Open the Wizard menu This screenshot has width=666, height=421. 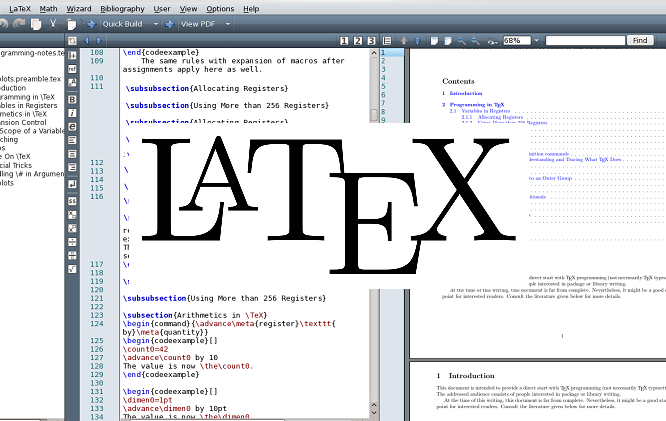(x=79, y=8)
